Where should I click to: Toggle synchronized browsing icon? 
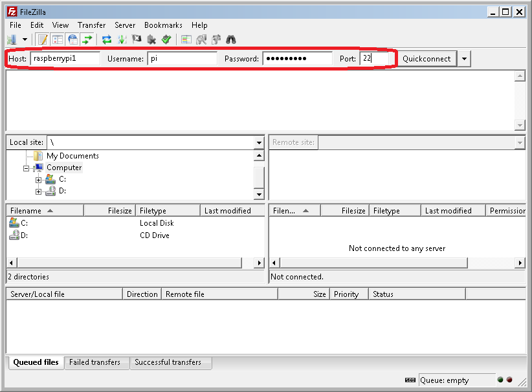click(216, 39)
